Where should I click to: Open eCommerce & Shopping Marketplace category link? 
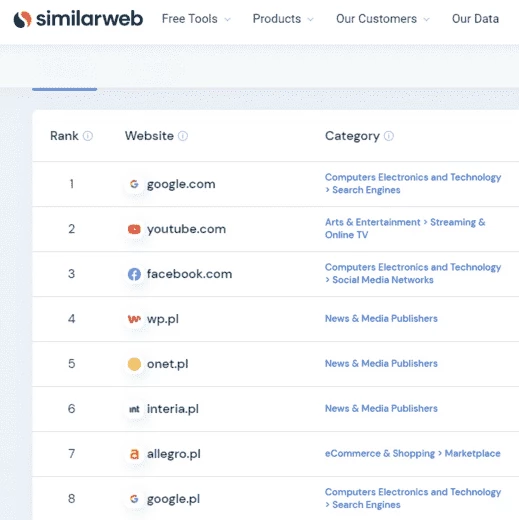click(413, 453)
